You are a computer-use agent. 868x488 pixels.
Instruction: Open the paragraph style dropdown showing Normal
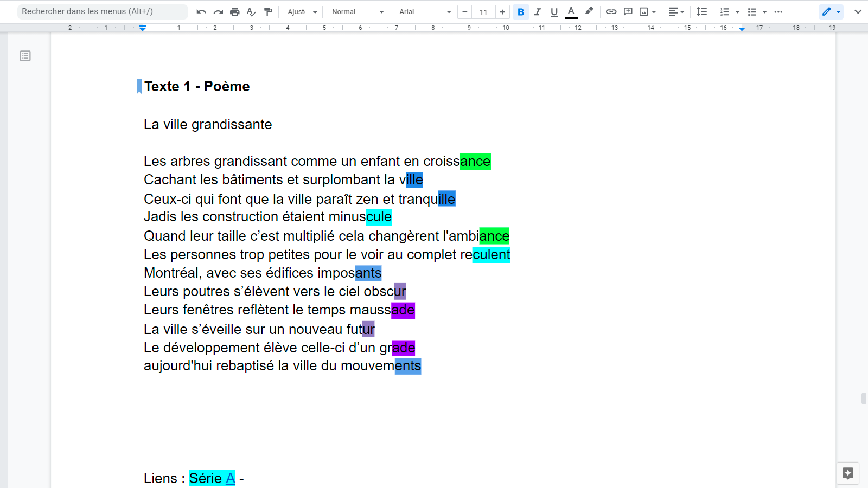click(x=358, y=11)
